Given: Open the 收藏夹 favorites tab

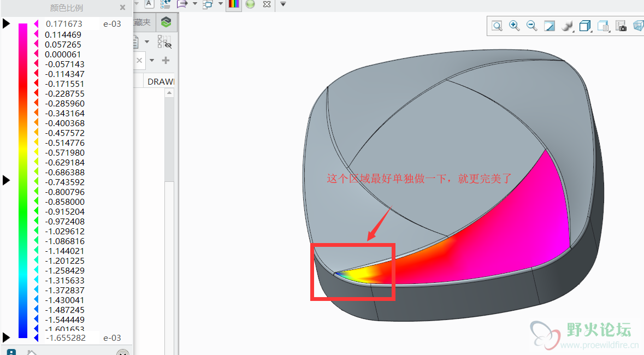Looking at the screenshot, I should pyautogui.click(x=143, y=22).
